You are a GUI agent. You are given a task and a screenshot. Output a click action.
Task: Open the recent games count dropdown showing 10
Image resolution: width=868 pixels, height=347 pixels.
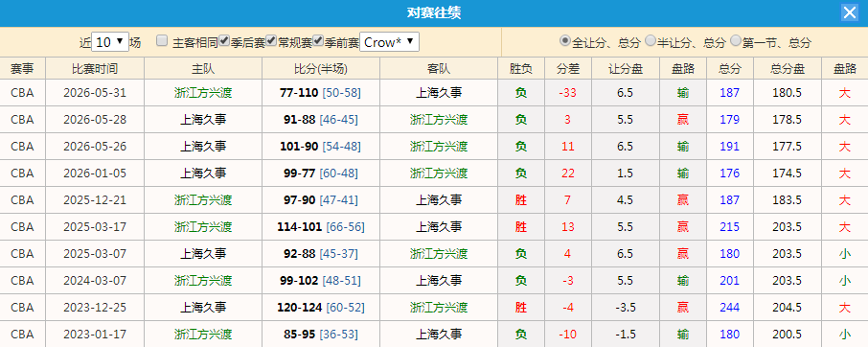tap(109, 41)
